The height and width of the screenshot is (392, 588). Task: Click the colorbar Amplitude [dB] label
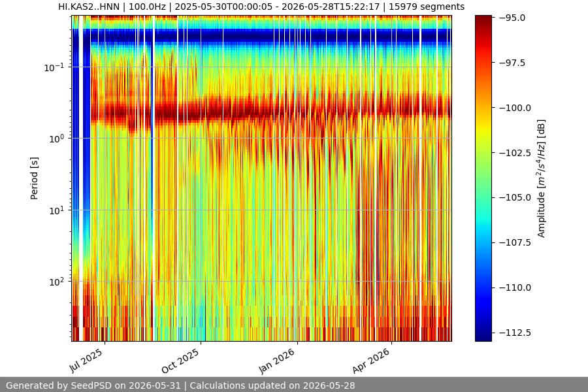(x=541, y=178)
